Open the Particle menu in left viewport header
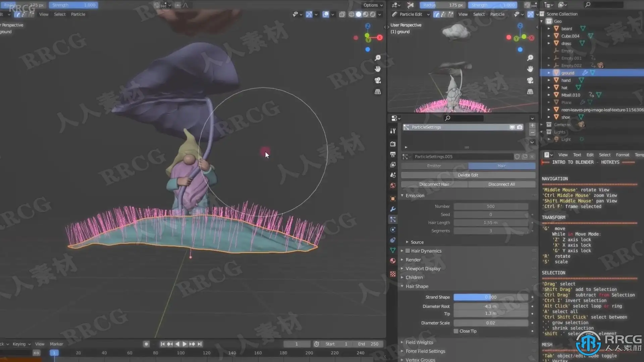644x362 pixels. [x=78, y=14]
